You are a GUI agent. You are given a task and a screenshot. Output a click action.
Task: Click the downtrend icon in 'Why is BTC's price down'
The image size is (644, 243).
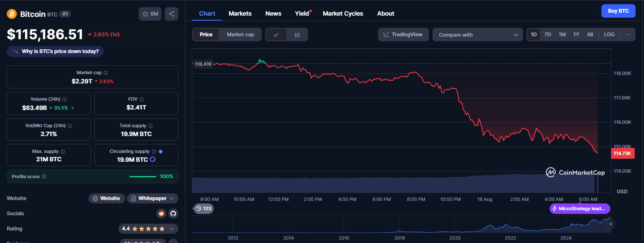[15, 51]
